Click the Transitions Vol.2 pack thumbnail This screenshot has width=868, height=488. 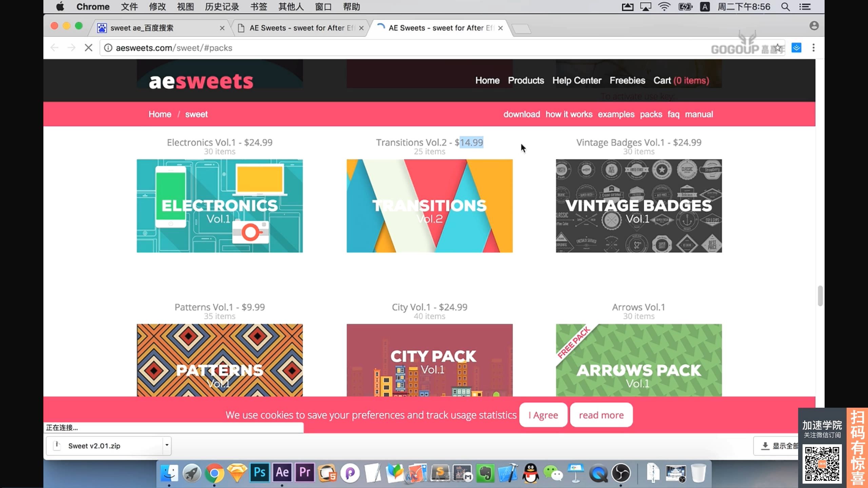point(429,206)
